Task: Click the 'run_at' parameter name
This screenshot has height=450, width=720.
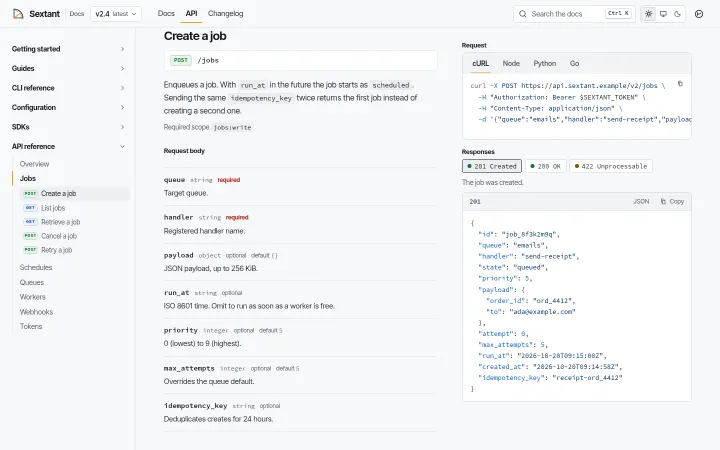Action: pyautogui.click(x=177, y=292)
